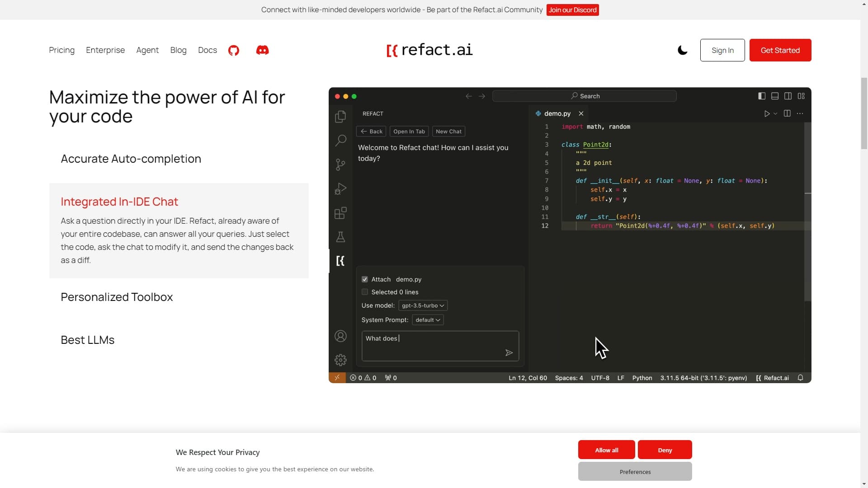Expand the Personalized Toolbox section

(x=117, y=297)
